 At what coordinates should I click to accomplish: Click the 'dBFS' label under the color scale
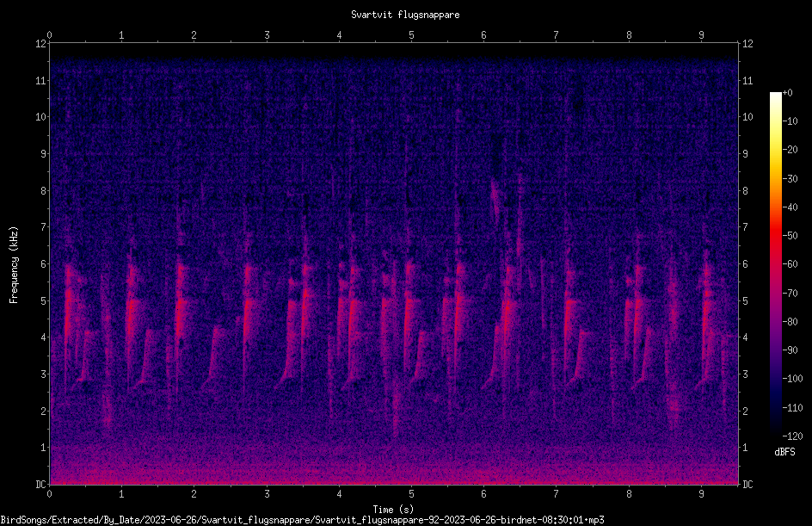784,452
